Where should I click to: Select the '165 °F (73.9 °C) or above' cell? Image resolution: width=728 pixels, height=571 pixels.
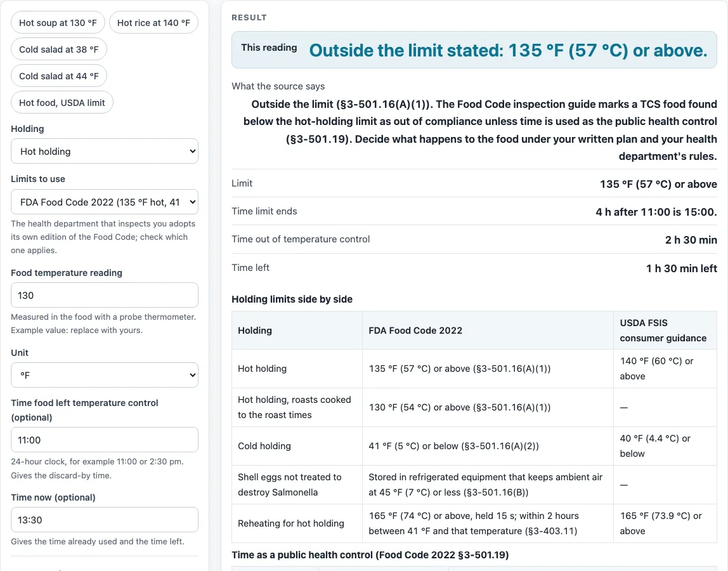coord(665,523)
